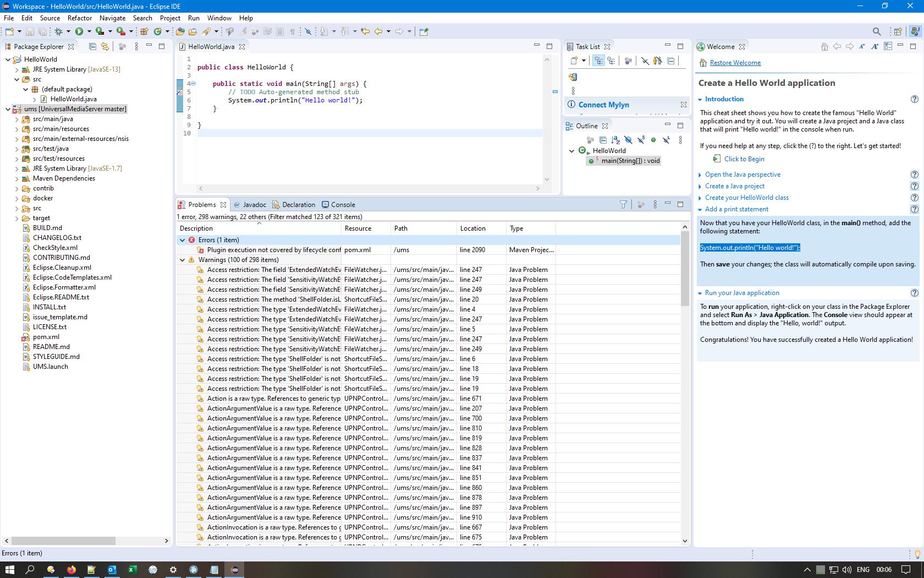The height and width of the screenshot is (578, 924).
Task: Click the light bulb tip icon in status bar
Action: click(917, 554)
